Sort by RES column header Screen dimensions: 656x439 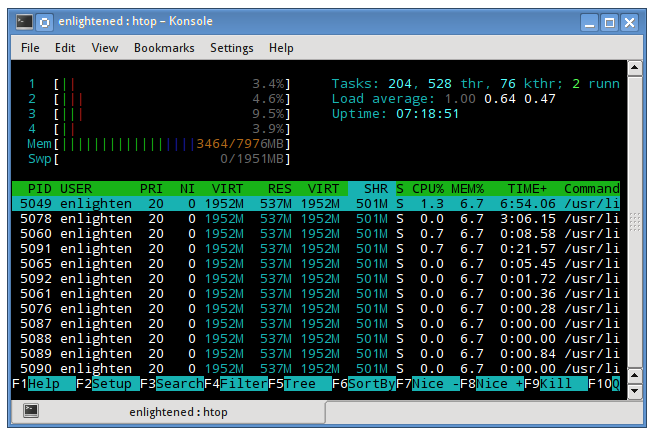279,189
